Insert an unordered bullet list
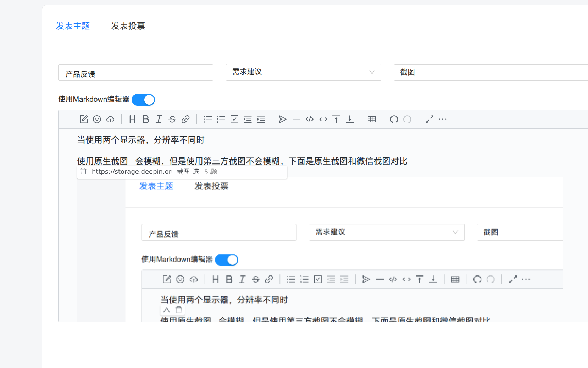Screen dimensions: 588x368 pyautogui.click(x=208, y=119)
